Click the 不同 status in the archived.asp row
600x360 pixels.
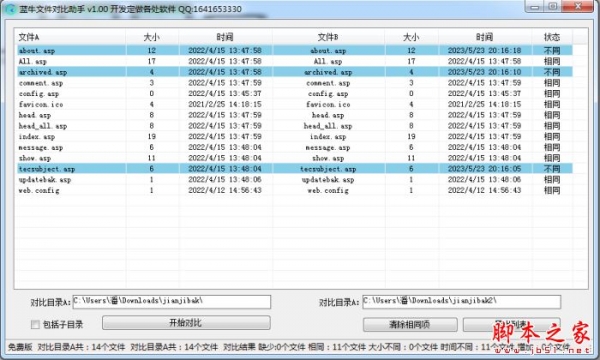click(x=552, y=72)
